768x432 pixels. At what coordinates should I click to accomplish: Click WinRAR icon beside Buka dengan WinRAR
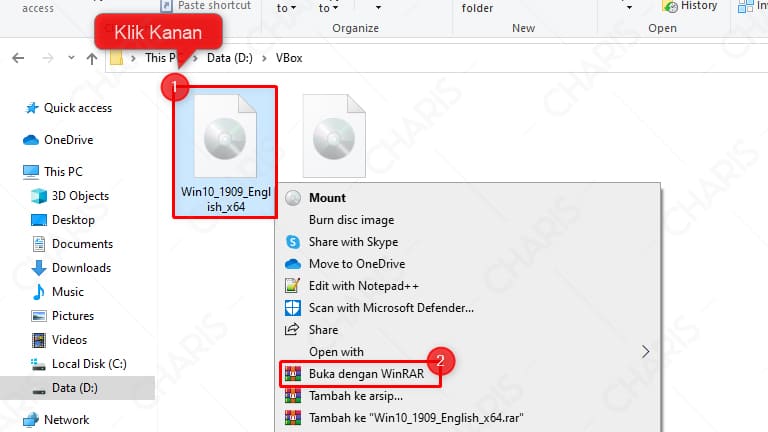pyautogui.click(x=293, y=374)
